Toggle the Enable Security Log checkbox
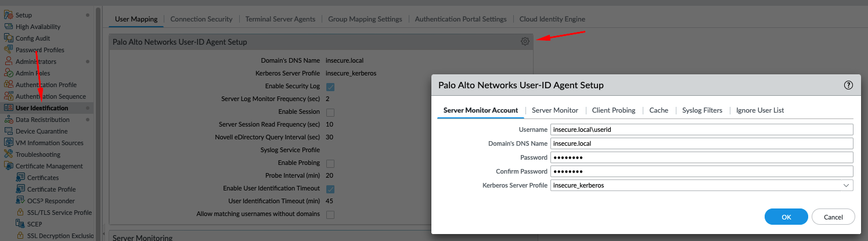Screen dimensions: 868x241 [x=330, y=87]
